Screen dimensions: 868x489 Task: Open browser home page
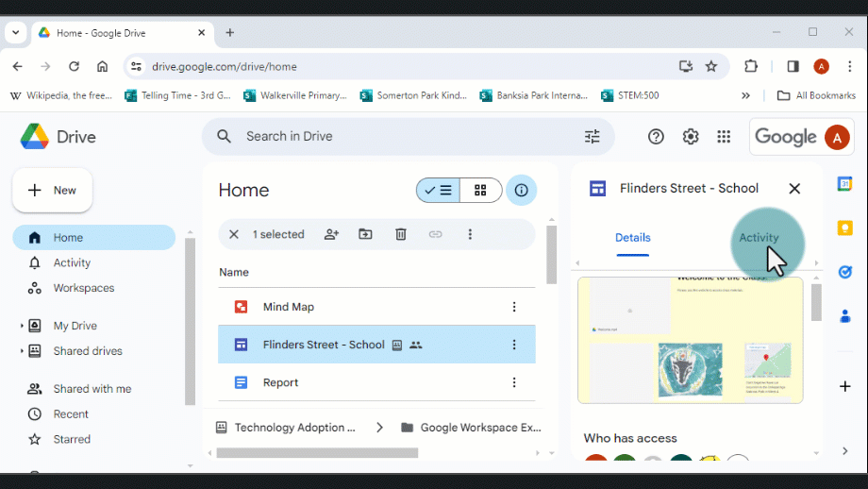pyautogui.click(x=103, y=66)
